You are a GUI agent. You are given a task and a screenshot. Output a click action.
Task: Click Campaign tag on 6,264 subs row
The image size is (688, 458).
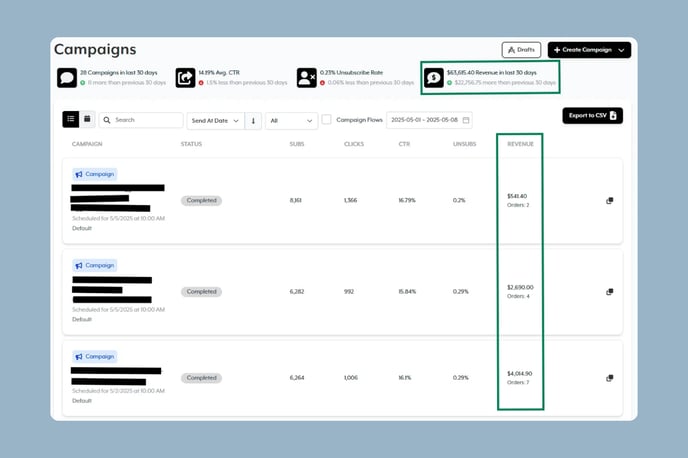95,357
